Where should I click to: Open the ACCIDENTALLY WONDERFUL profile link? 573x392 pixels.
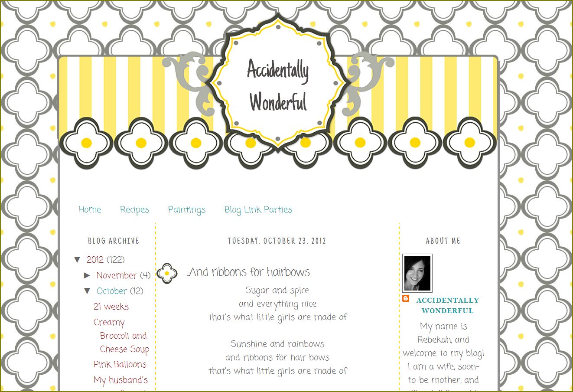pyautogui.click(x=448, y=305)
